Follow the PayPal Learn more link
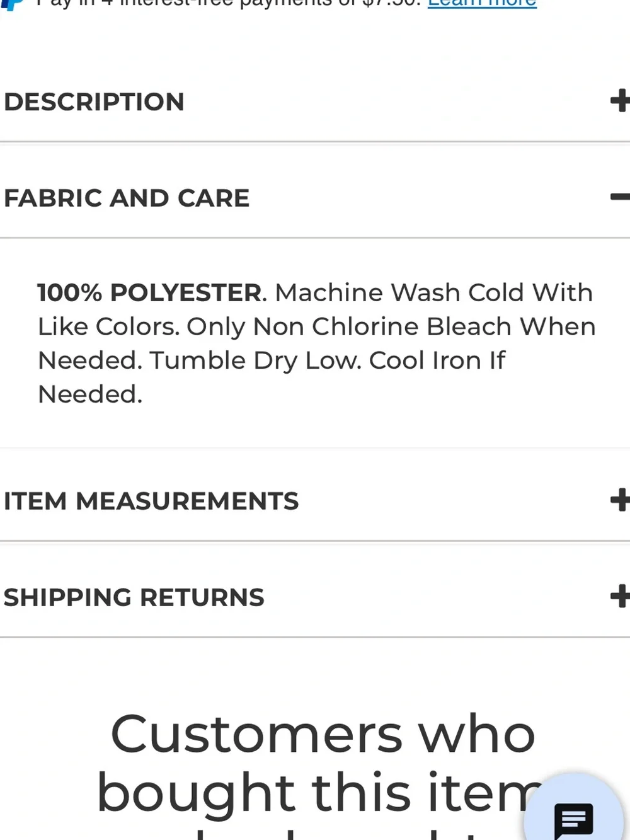 point(482,3)
